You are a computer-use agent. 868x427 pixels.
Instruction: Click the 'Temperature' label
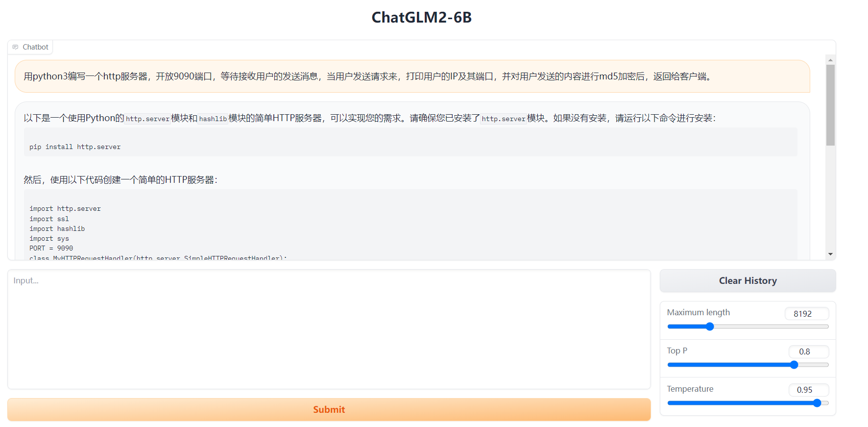click(x=690, y=389)
